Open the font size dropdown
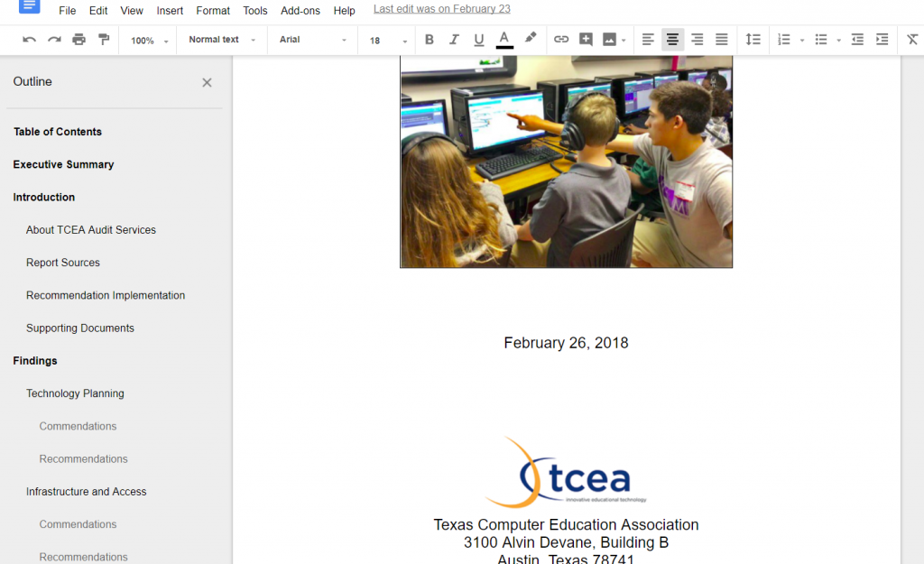This screenshot has width=924, height=564. click(388, 41)
